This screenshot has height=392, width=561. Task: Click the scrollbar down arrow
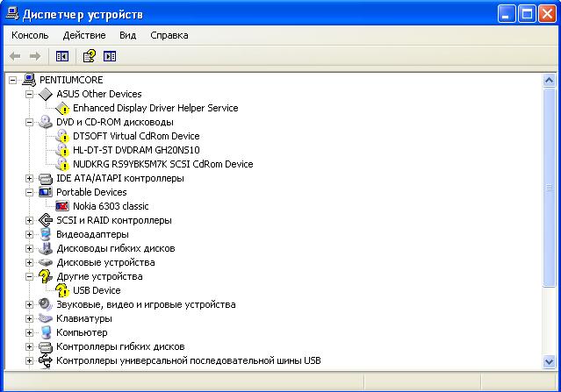(x=549, y=361)
